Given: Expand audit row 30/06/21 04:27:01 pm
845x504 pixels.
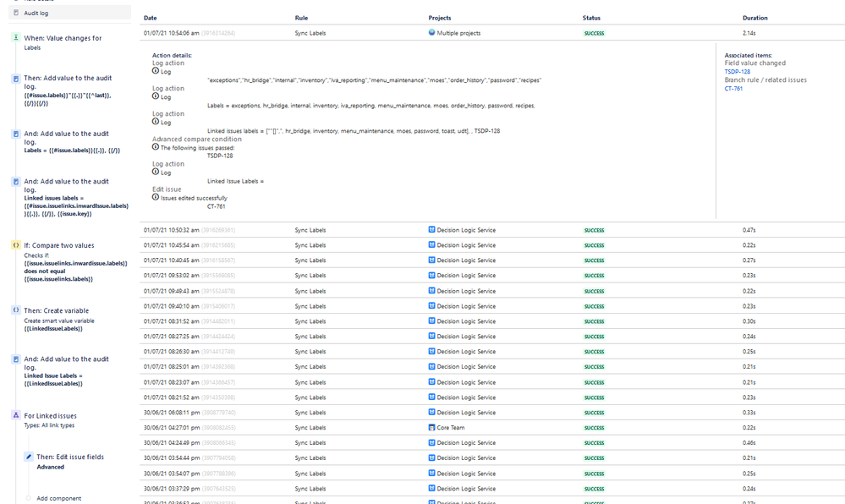Looking at the screenshot, I should point(492,427).
